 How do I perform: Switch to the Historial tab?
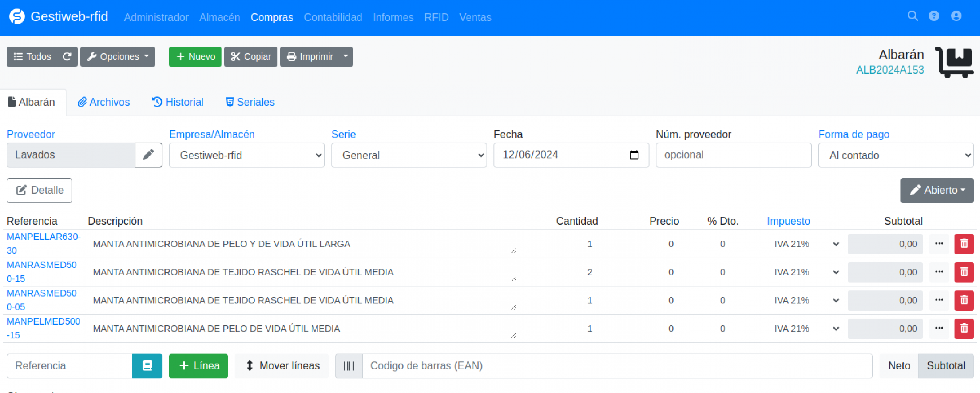point(178,102)
